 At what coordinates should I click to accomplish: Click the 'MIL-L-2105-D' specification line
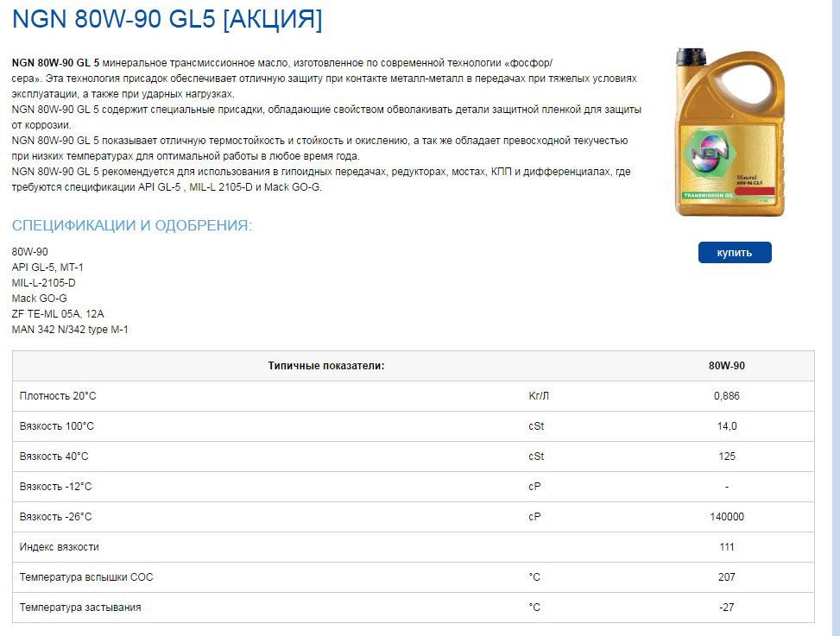tap(44, 283)
